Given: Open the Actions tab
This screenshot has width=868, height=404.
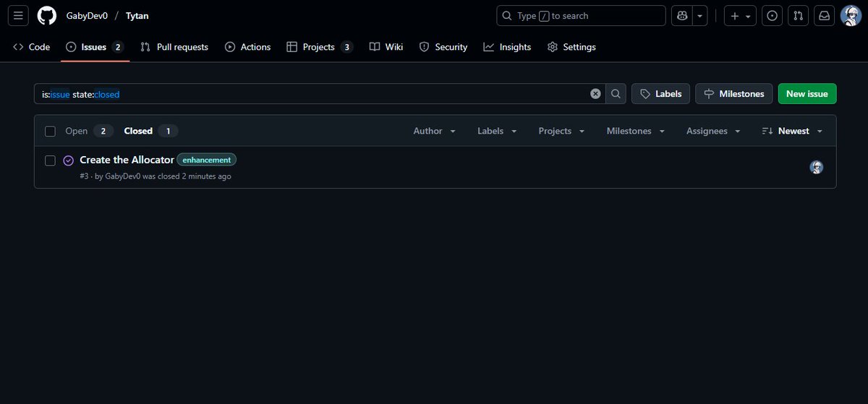Looking at the screenshot, I should coord(248,47).
